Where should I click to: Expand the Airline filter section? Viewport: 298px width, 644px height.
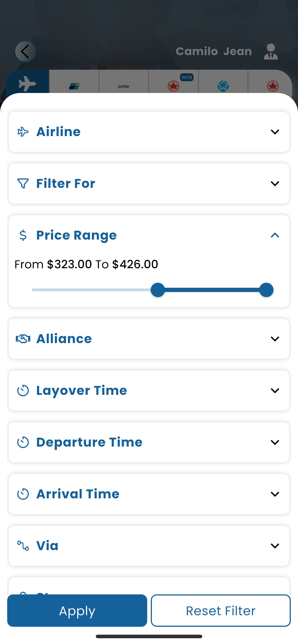click(275, 132)
